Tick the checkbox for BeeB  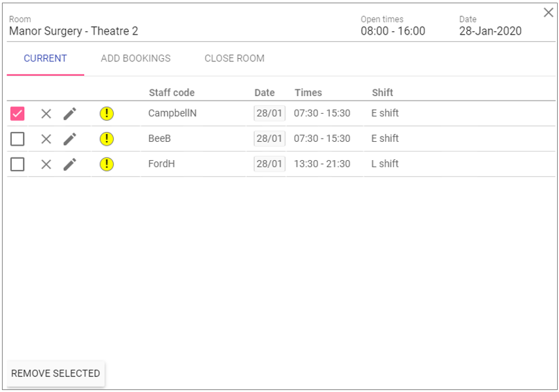coord(18,139)
